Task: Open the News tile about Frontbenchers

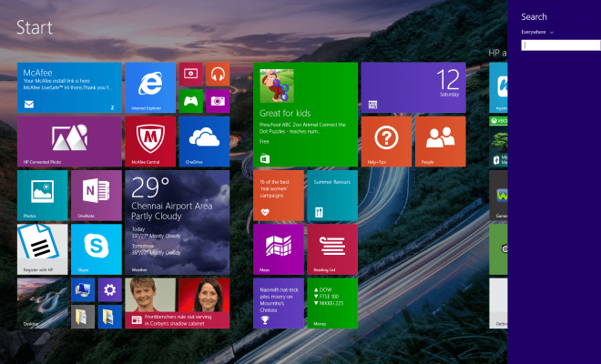Action: (x=178, y=303)
